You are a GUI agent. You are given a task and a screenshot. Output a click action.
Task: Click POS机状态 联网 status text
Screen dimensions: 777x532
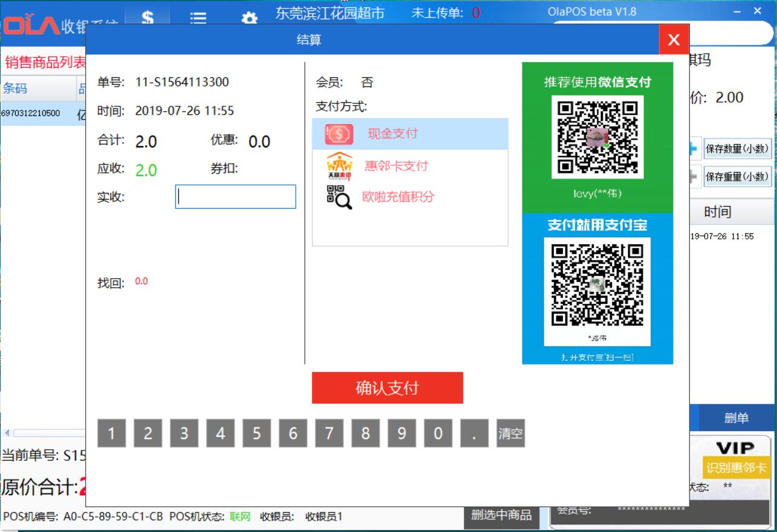click(240, 517)
